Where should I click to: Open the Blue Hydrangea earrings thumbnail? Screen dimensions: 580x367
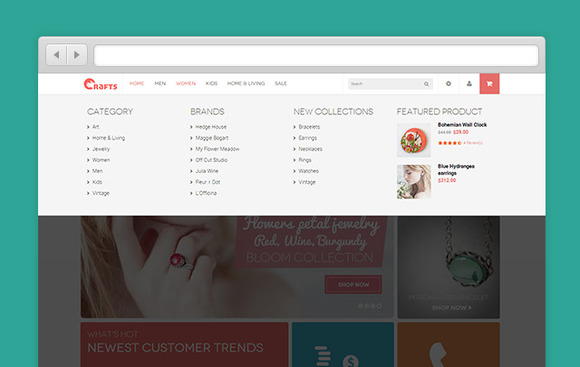(x=414, y=182)
